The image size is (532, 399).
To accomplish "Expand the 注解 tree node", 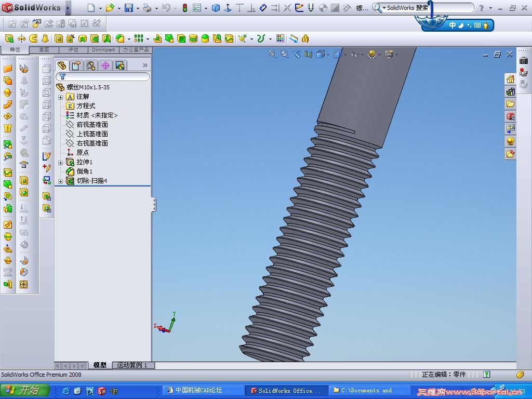I will point(60,97).
